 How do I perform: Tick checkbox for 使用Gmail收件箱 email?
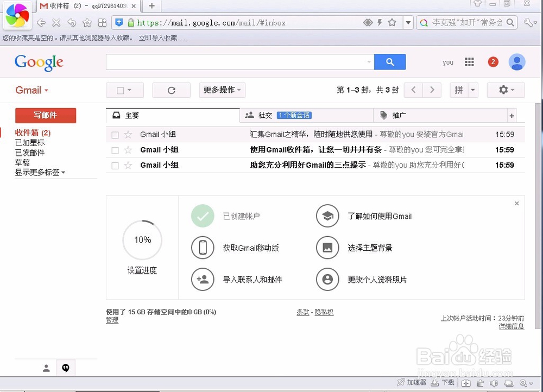pos(115,150)
